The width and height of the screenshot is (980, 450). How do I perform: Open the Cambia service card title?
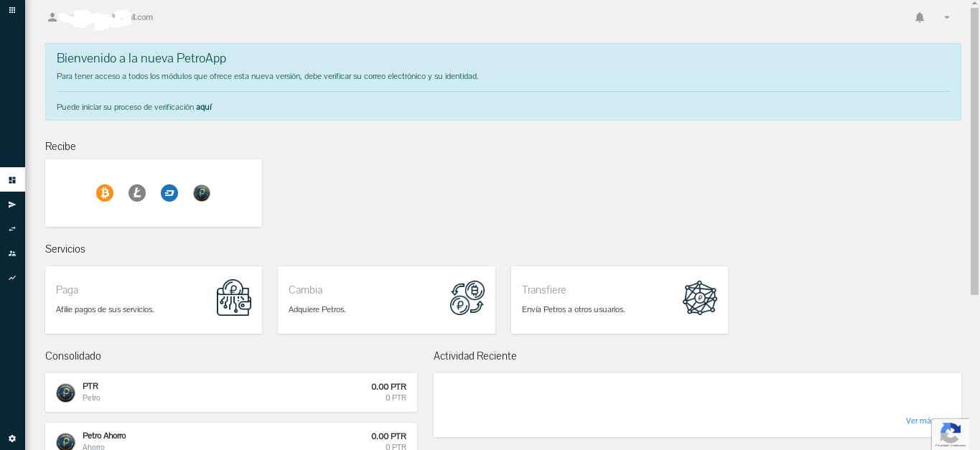[x=305, y=290]
